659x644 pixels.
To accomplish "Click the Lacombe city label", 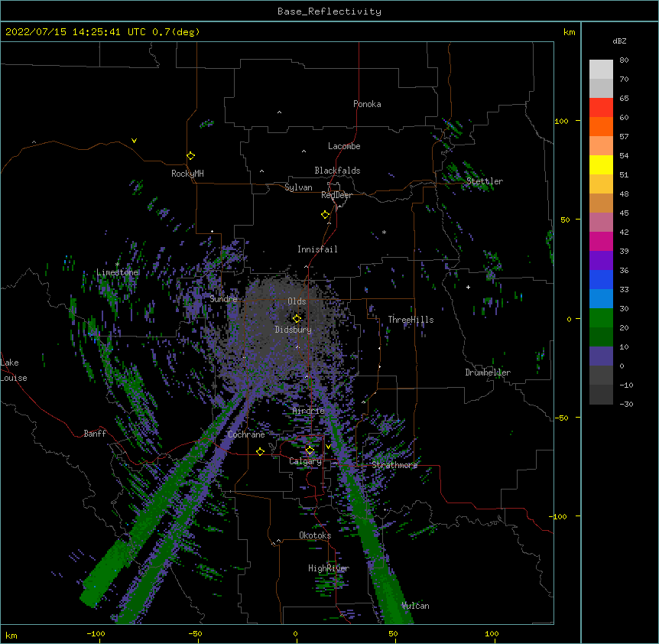I will (x=344, y=146).
